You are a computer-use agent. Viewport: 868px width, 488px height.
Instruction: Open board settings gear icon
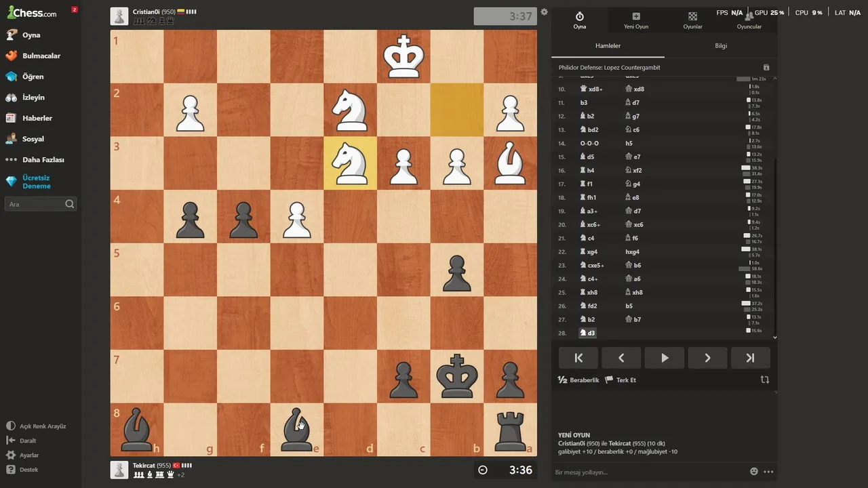544,12
